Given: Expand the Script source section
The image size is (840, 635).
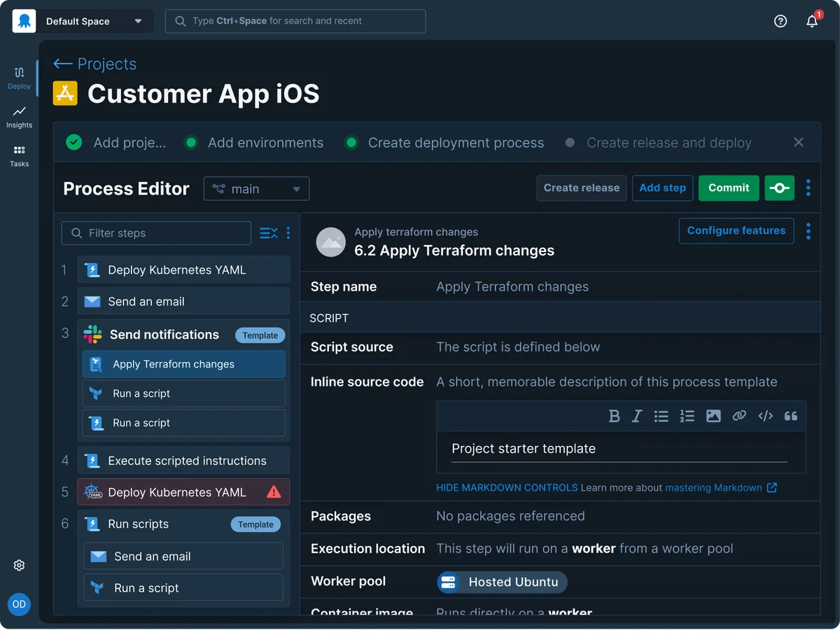Looking at the screenshot, I should coord(560,347).
